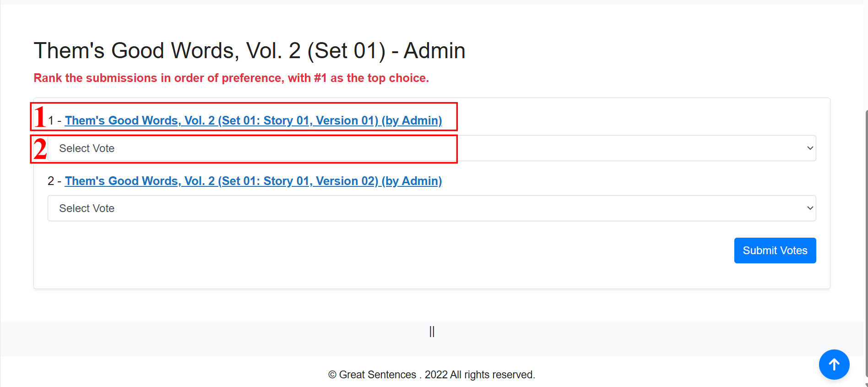Screen dimensions: 868x387
Task: Open the Story 01, Version 02 submission link
Action: coord(253,181)
